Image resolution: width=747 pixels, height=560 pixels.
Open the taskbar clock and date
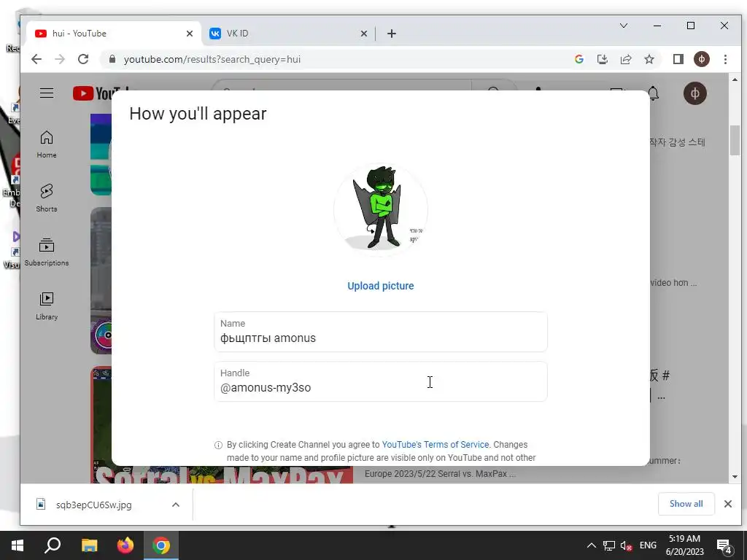684,545
